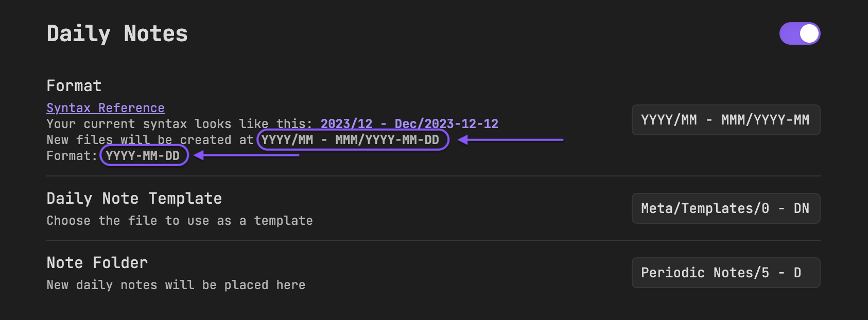The image size is (868, 320).
Task: Select the Format section header
Action: click(74, 85)
